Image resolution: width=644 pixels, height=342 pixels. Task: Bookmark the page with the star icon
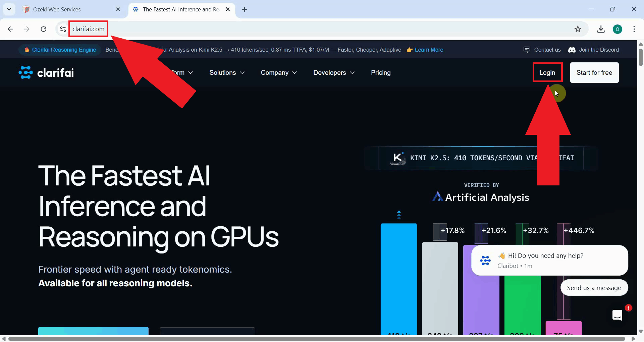click(578, 29)
